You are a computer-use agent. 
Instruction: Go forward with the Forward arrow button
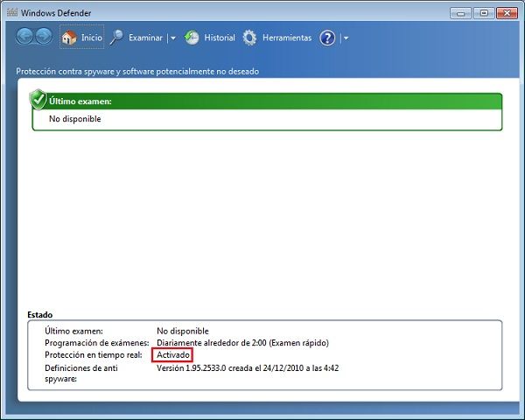click(44, 37)
